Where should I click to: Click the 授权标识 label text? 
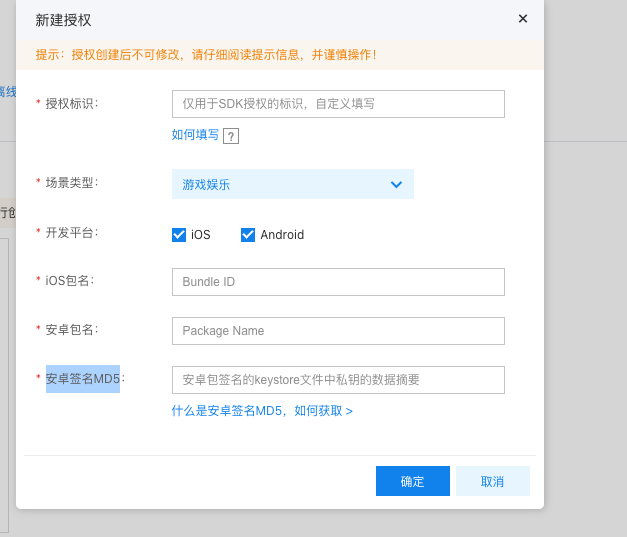72,104
